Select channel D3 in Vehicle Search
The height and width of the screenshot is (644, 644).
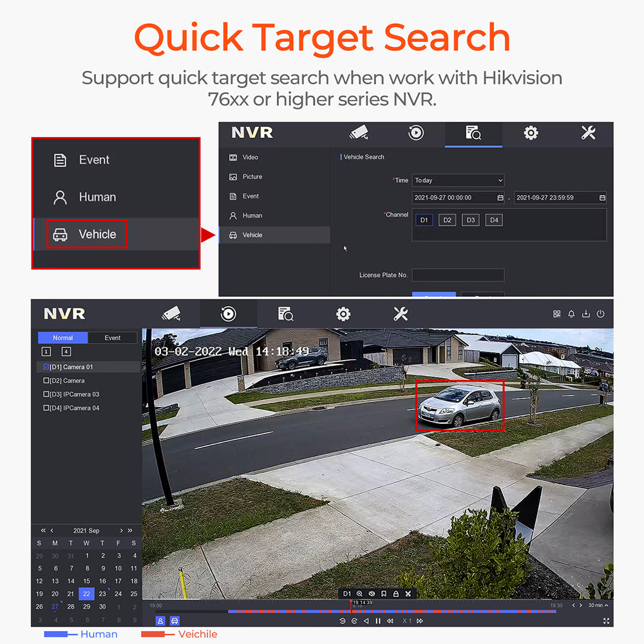471,220
